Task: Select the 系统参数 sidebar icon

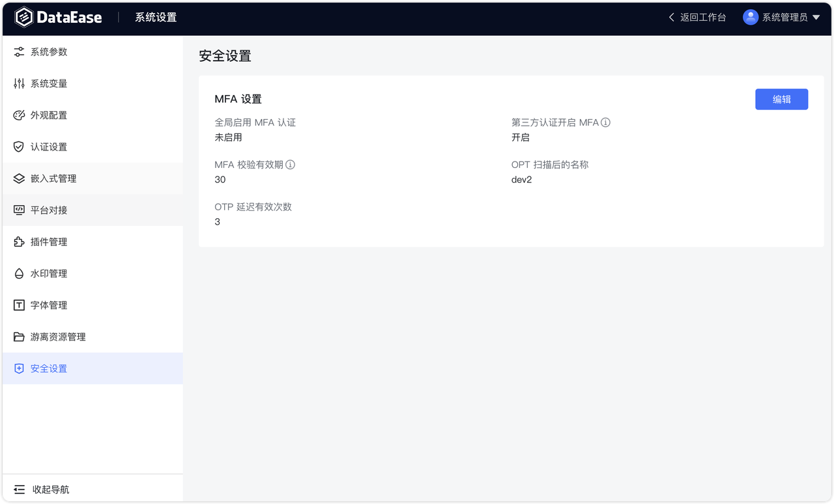Action: (x=19, y=51)
